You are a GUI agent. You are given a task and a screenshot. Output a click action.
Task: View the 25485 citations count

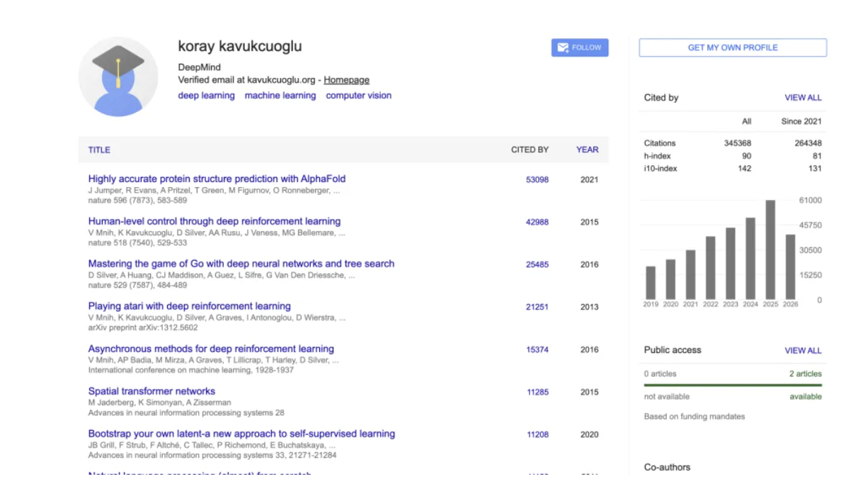pos(537,265)
